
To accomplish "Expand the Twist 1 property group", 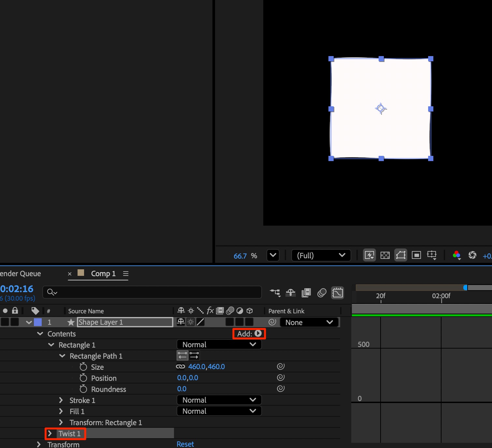I will coord(50,434).
